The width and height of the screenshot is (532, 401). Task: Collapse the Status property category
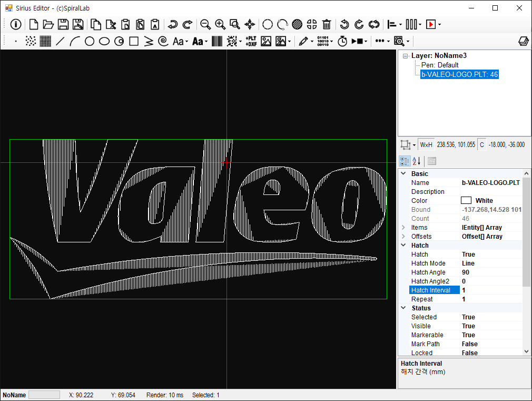coord(403,308)
